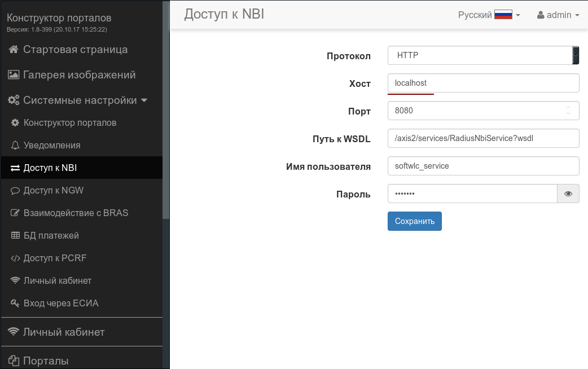588x369 pixels.
Task: Click the picture icon for Галерея изображений
Action: point(14,75)
